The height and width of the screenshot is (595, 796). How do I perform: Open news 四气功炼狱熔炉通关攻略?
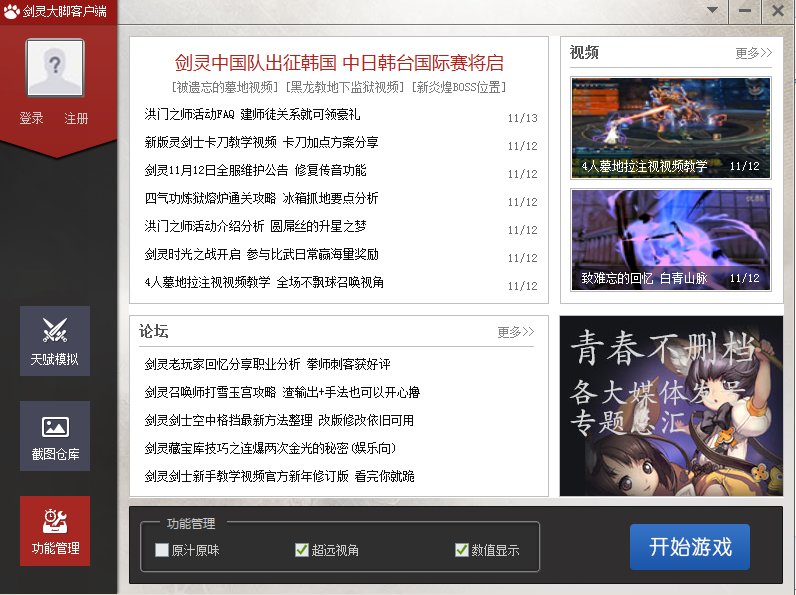pyautogui.click(x=261, y=198)
